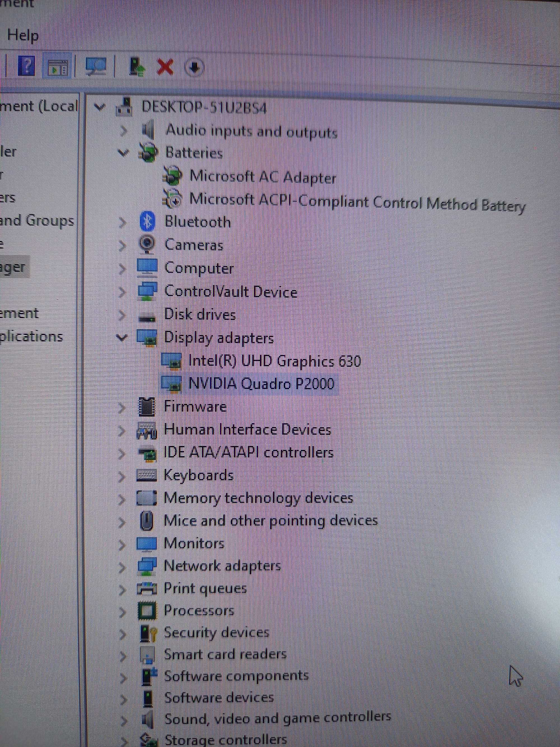
Task: Click the Batteries category icon
Action: 148,153
